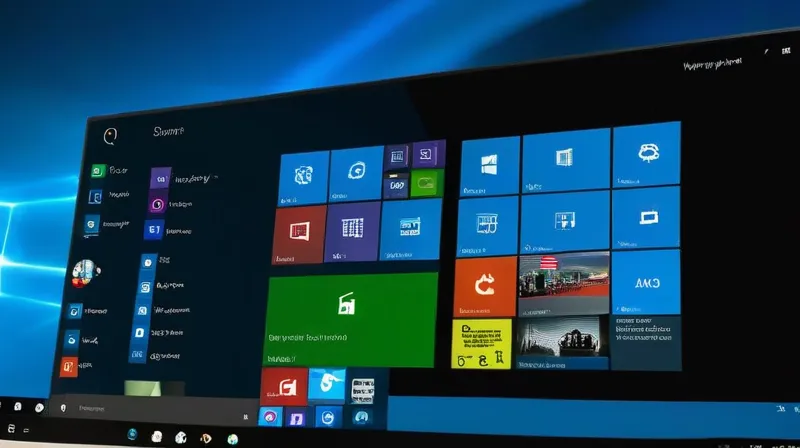This screenshot has height=448, width=800.
Task: Open the dark building photo tile
Action: (562, 342)
